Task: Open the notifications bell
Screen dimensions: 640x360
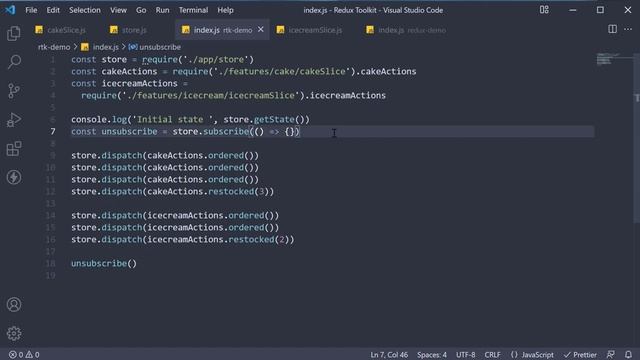Action: (628, 354)
